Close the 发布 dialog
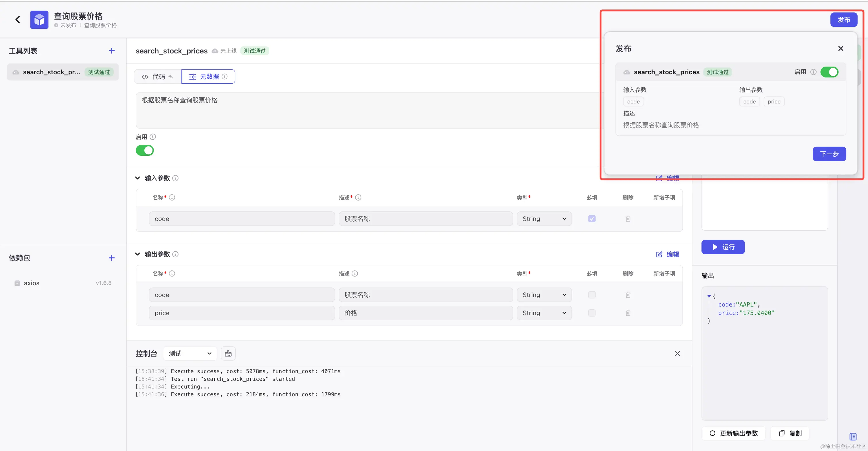 [841, 49]
